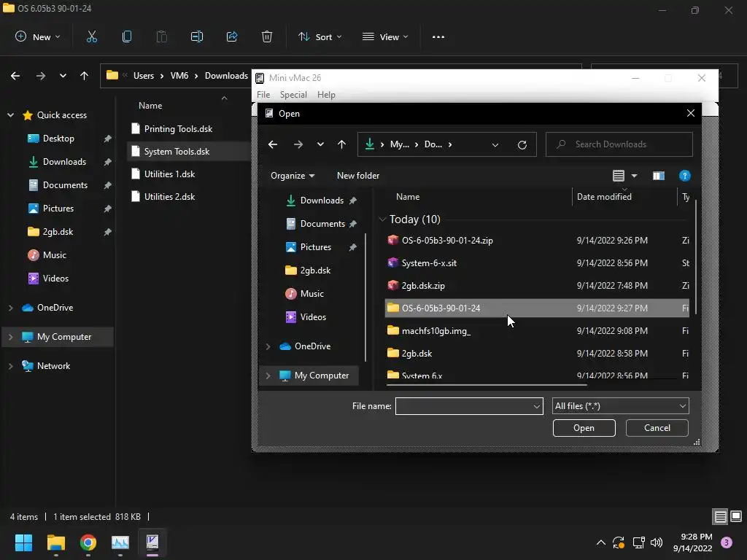This screenshot has height=560, width=747.
Task: Go up one level in Explorer window
Action: (x=85, y=76)
